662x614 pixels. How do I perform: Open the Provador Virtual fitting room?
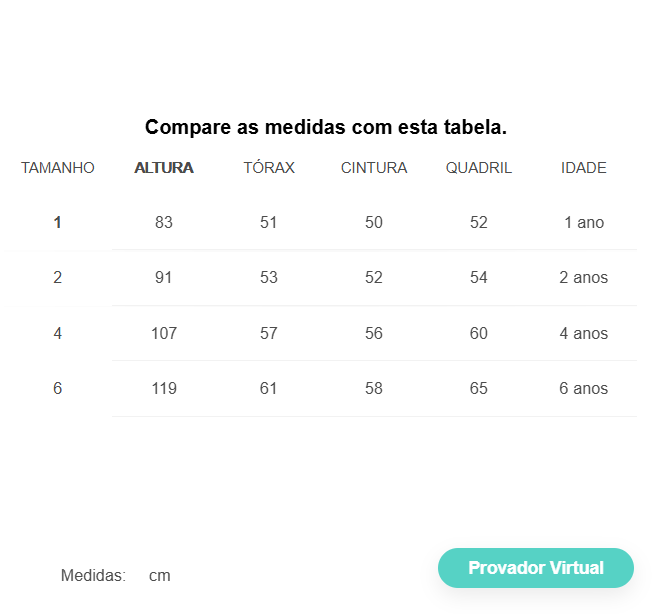pyautogui.click(x=535, y=568)
